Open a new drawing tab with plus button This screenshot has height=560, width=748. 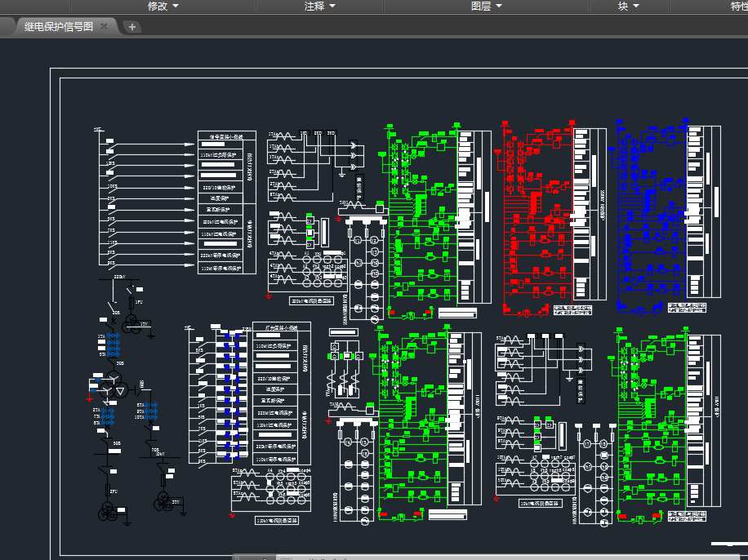coord(132,27)
